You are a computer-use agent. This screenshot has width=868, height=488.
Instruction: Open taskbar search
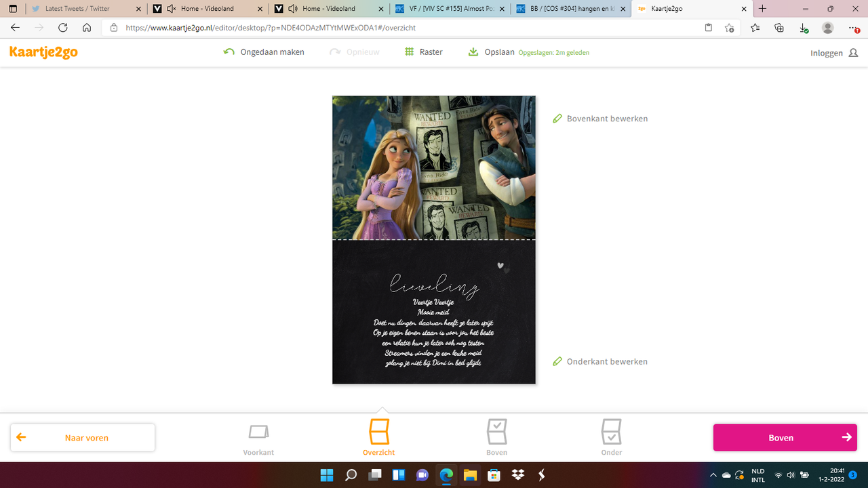tap(351, 475)
